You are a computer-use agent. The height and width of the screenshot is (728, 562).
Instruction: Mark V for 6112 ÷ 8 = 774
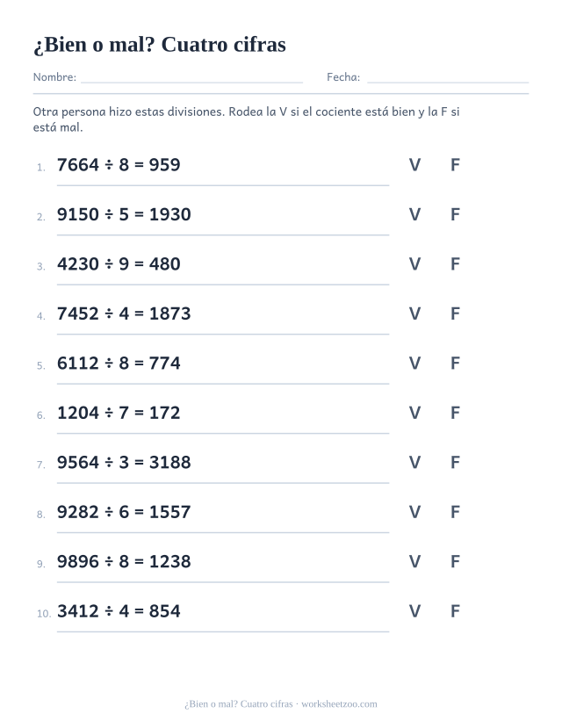pyautogui.click(x=414, y=363)
